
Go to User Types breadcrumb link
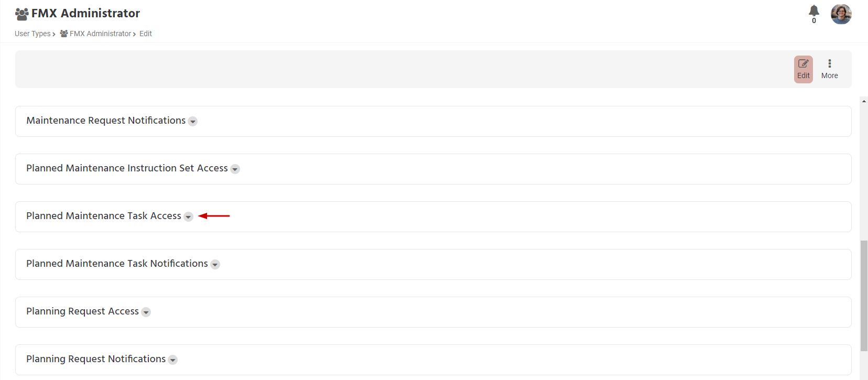pyautogui.click(x=32, y=34)
